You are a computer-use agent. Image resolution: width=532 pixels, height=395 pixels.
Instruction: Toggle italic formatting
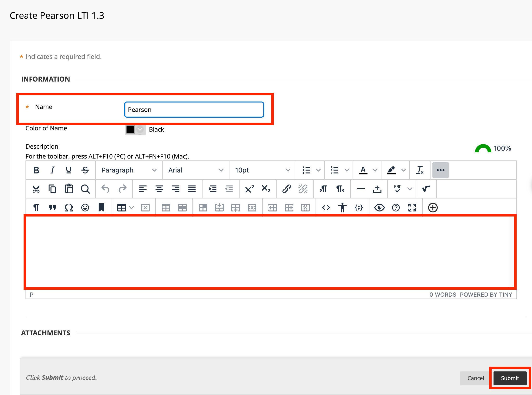(52, 170)
